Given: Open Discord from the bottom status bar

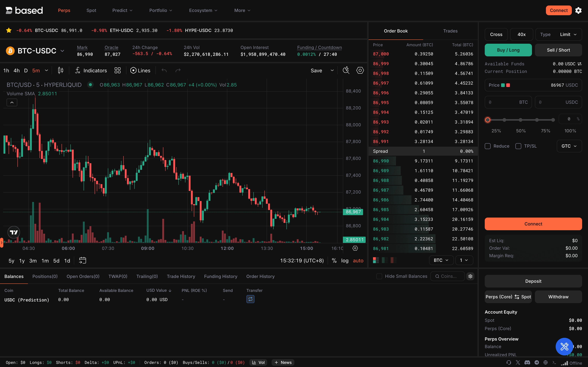Looking at the screenshot, I should [x=527, y=363].
